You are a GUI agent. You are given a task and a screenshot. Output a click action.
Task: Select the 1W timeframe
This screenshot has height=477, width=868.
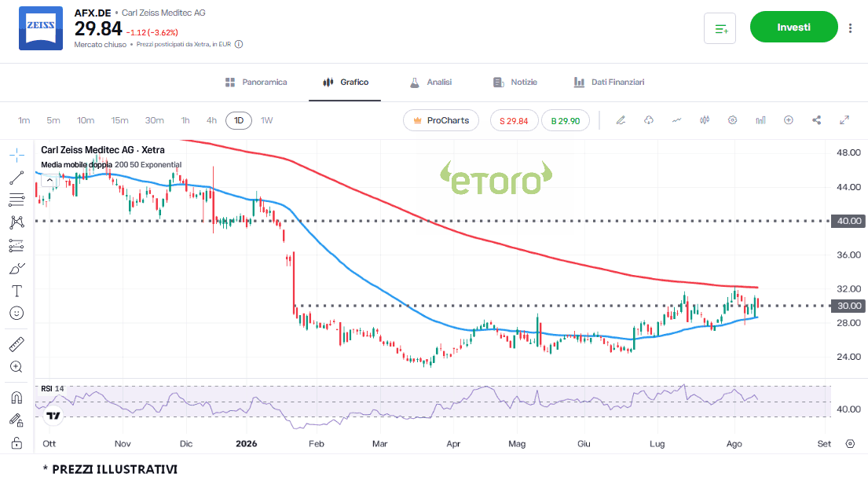(267, 120)
